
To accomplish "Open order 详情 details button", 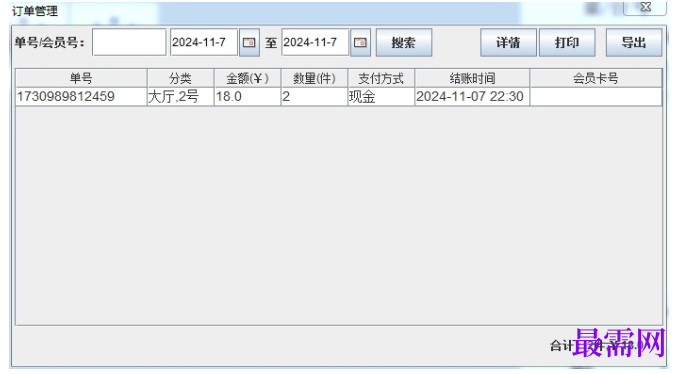I will tap(508, 42).
